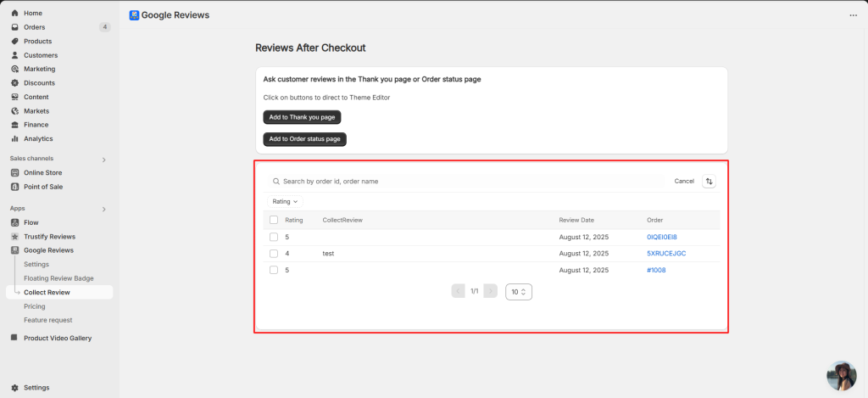This screenshot has width=868, height=398.
Task: Open the sort order icon button
Action: click(x=709, y=182)
